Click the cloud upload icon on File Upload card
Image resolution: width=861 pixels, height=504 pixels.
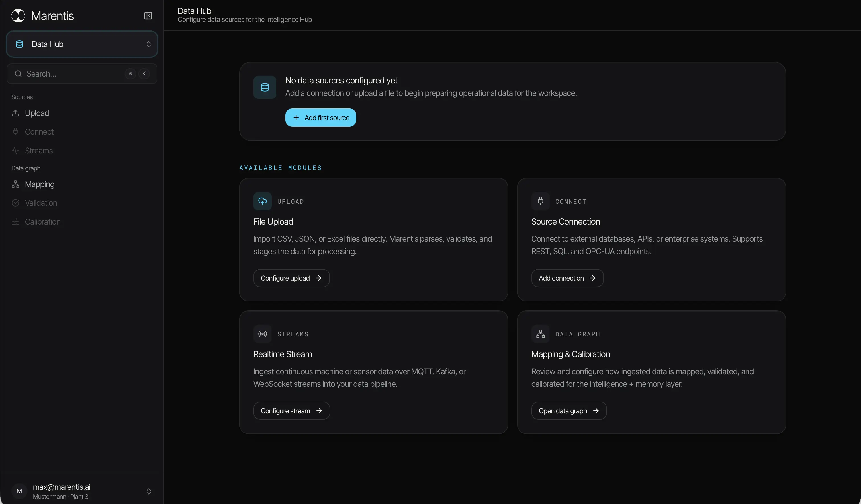(262, 201)
